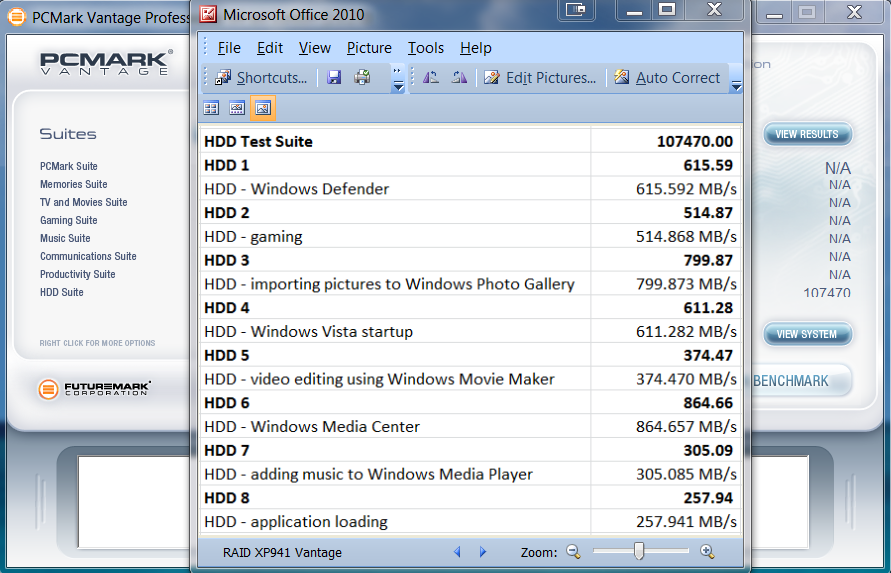Viewport: 891px width, 573px height.
Task: Click the zoom slider handle
Action: (x=638, y=551)
